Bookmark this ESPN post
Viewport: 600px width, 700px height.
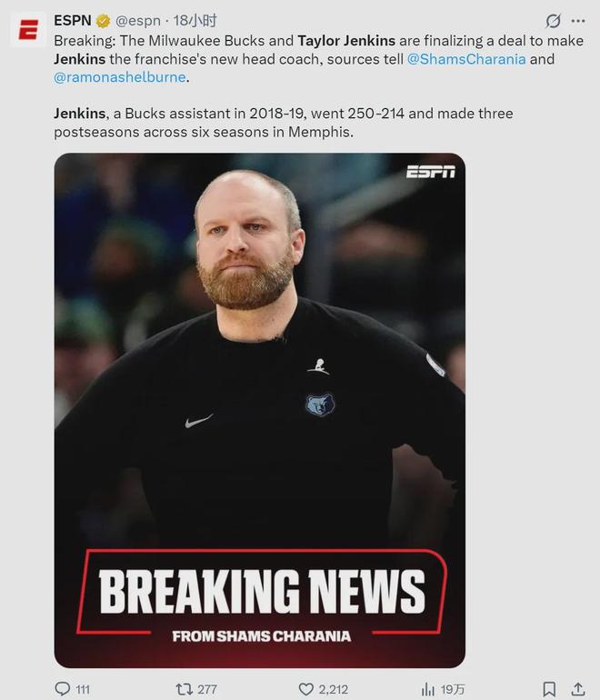pos(549,689)
